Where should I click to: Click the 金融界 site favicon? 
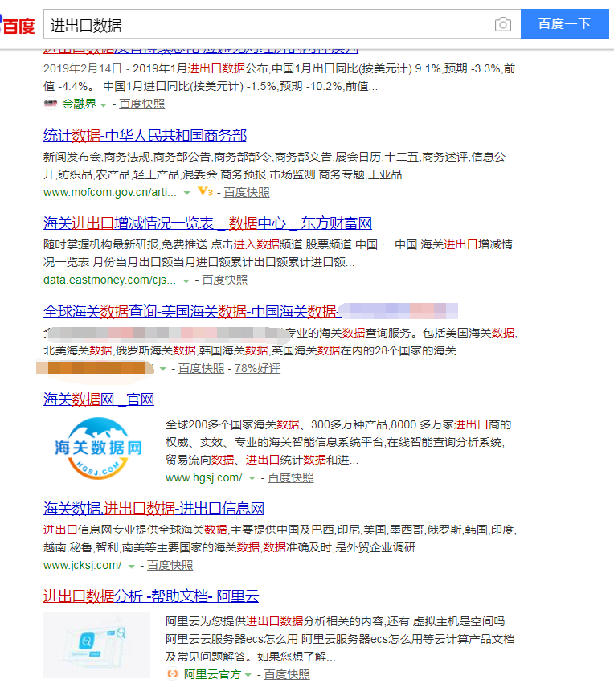51,104
